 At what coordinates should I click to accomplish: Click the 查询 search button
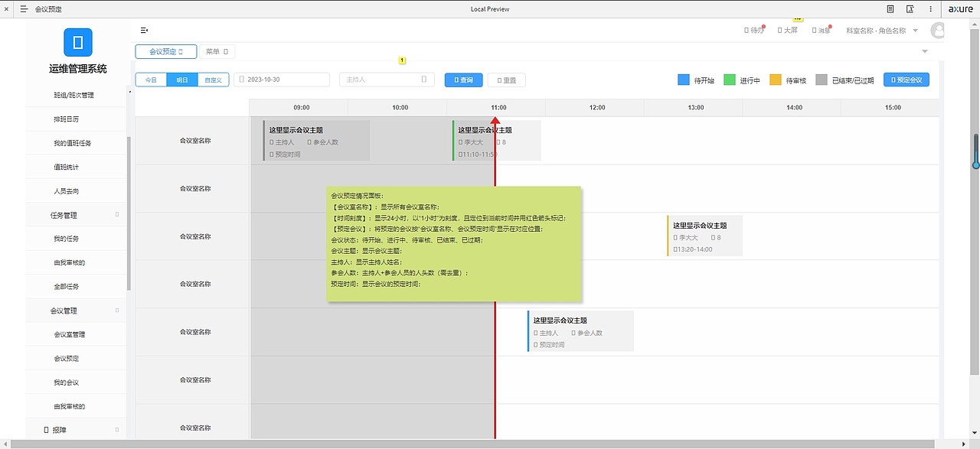tap(464, 80)
